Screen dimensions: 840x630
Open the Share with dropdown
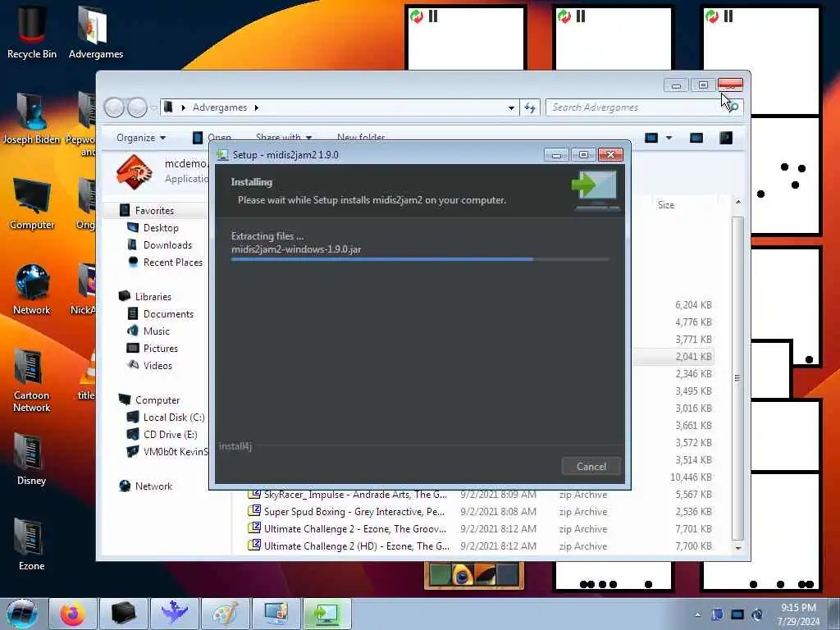pyautogui.click(x=283, y=137)
